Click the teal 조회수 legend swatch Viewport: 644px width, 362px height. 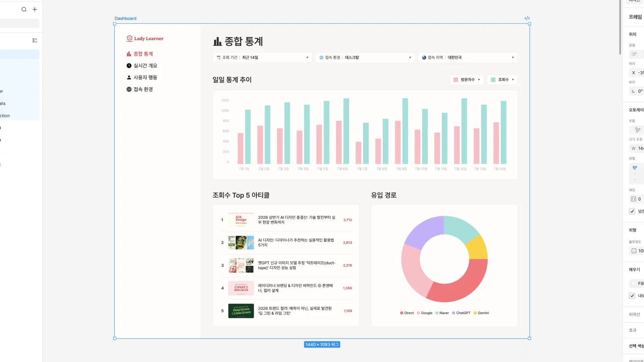pyautogui.click(x=493, y=80)
